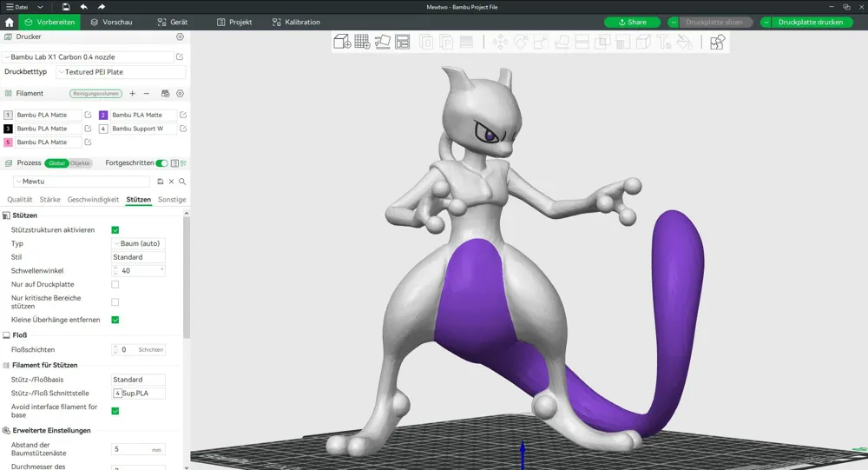This screenshot has width=868, height=470.
Task: Click the Mesh boolean icon
Action: (x=602, y=42)
